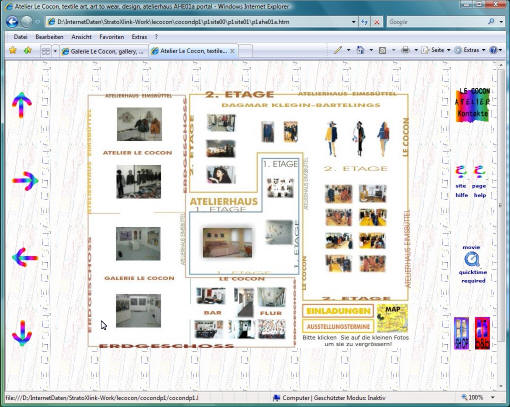Screen dimensions: 510x407
Task: Click the site hilfe icon
Action: 461,181
